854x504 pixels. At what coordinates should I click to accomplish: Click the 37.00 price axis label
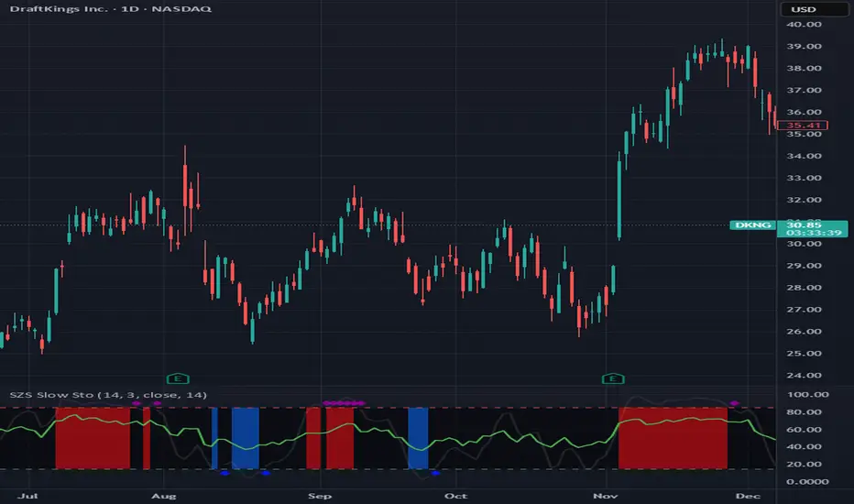click(804, 90)
